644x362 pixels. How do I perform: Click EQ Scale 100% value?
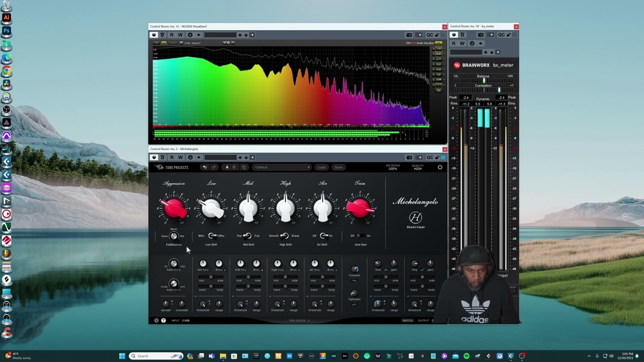coord(392,169)
